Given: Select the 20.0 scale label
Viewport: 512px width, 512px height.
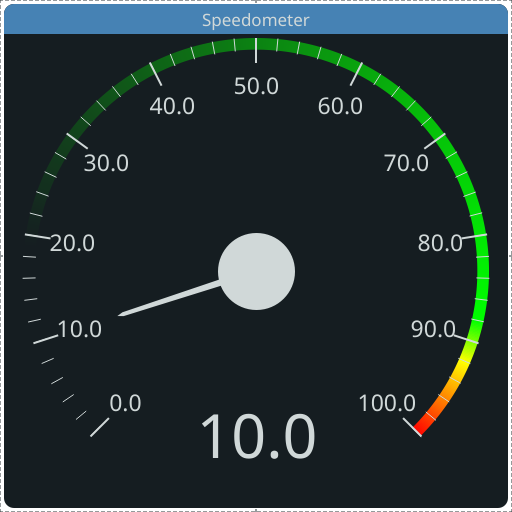Looking at the screenshot, I should (x=72, y=243).
